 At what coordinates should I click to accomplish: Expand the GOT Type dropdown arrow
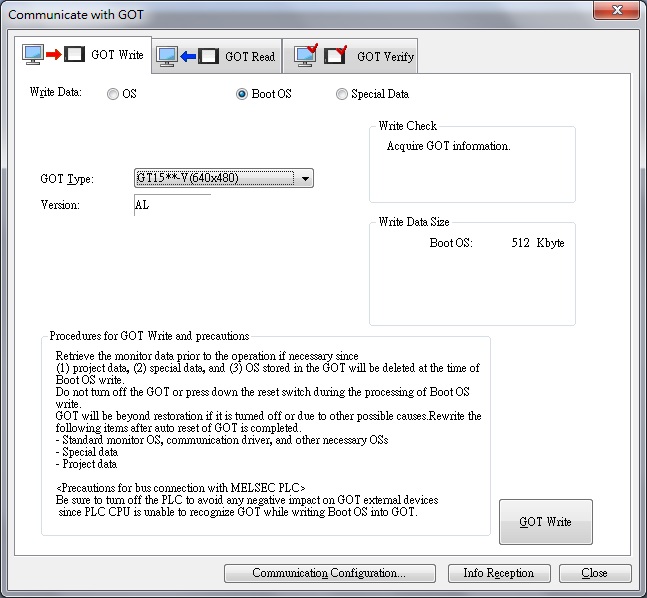[305, 179]
